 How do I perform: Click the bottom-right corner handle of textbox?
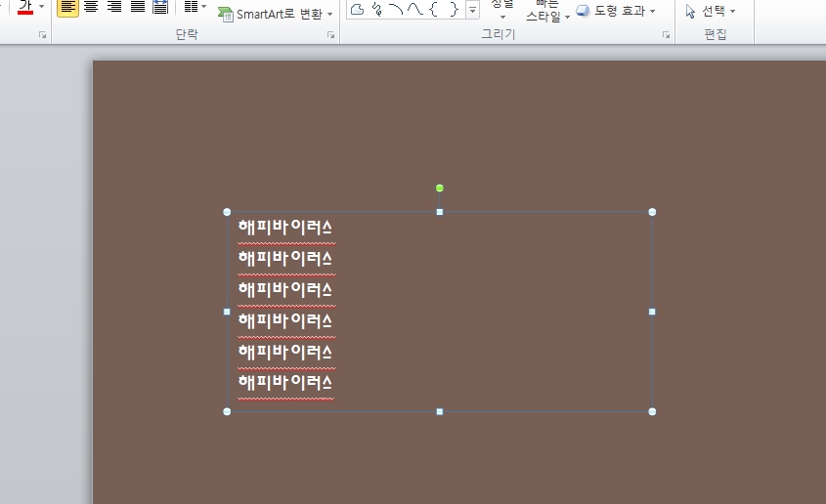click(x=652, y=411)
